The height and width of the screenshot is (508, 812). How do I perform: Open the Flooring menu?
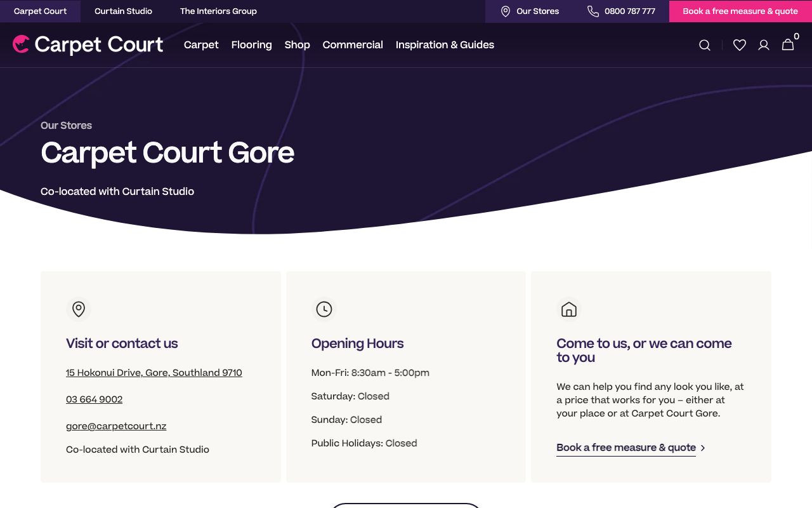tap(251, 45)
